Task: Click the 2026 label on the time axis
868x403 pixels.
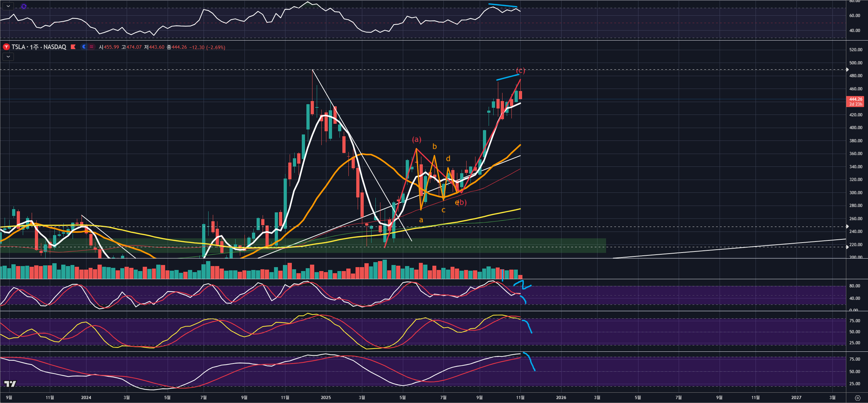Action: [x=561, y=397]
